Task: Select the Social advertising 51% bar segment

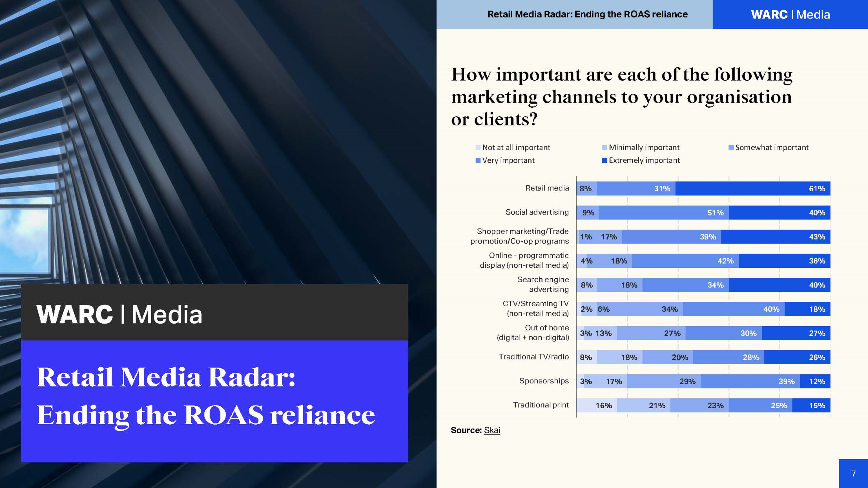Action: (x=664, y=212)
